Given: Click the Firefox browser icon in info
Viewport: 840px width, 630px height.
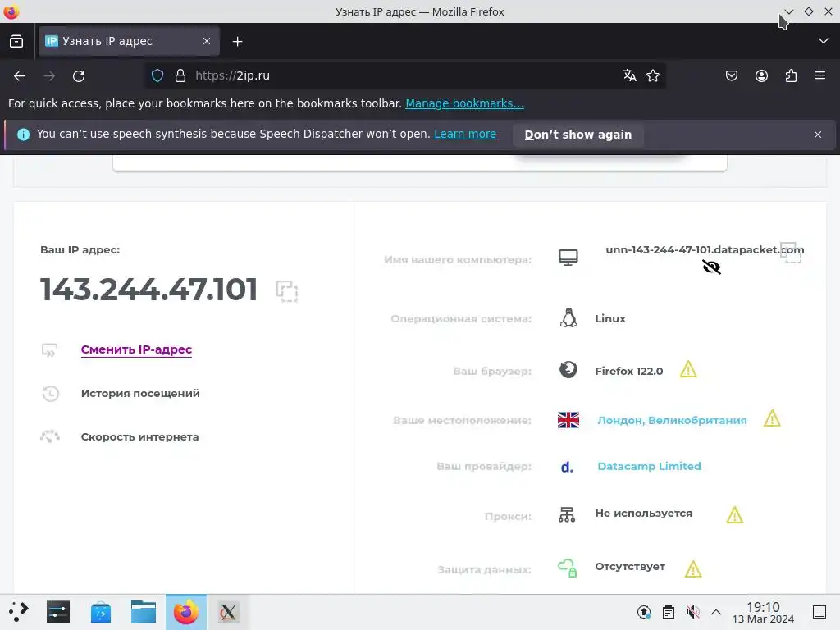Looking at the screenshot, I should (568, 370).
